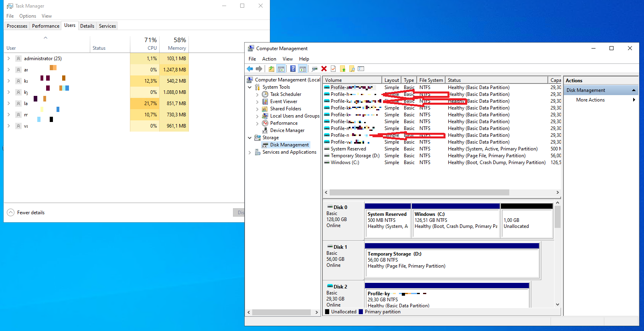Select the System Reserved volume row
Viewport: 644px width, 331px height.
(442, 149)
